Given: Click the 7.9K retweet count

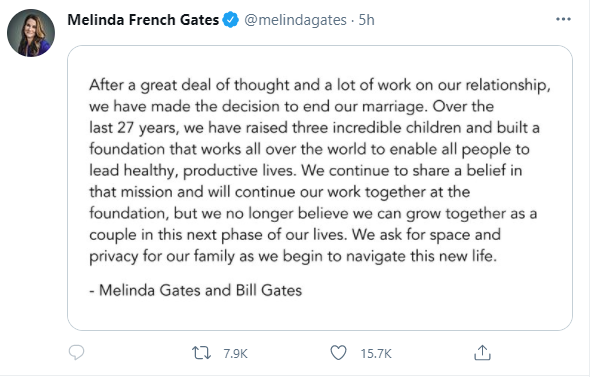Looking at the screenshot, I should [x=235, y=354].
